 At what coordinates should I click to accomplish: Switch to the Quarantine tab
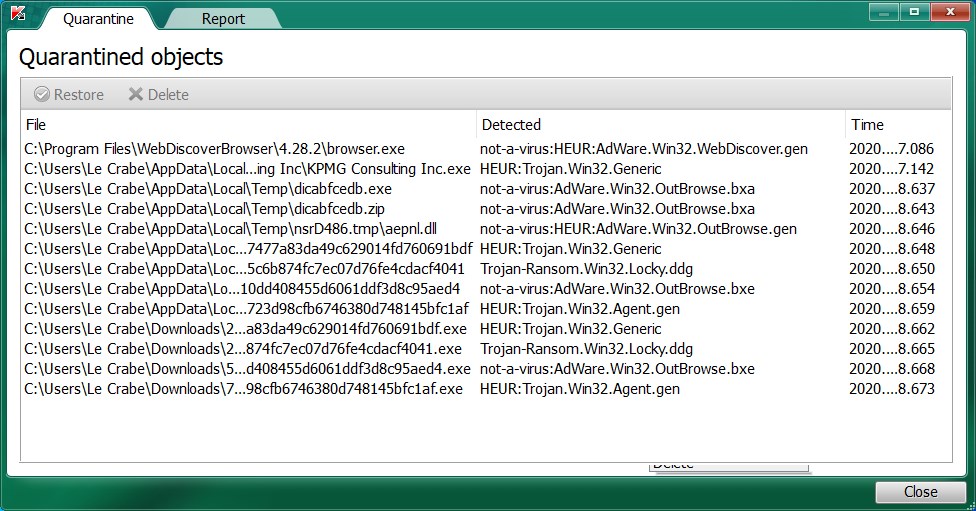(98, 19)
